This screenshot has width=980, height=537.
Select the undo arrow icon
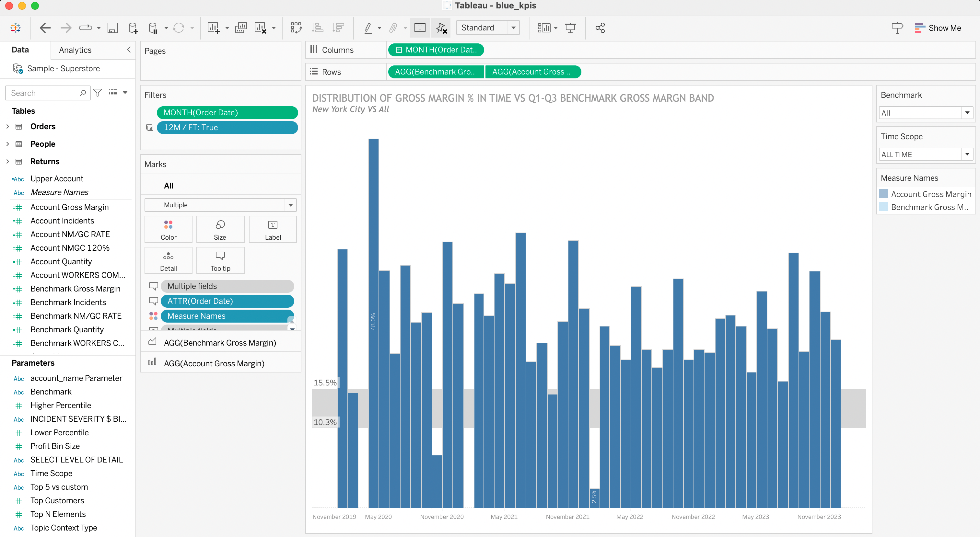tap(45, 28)
